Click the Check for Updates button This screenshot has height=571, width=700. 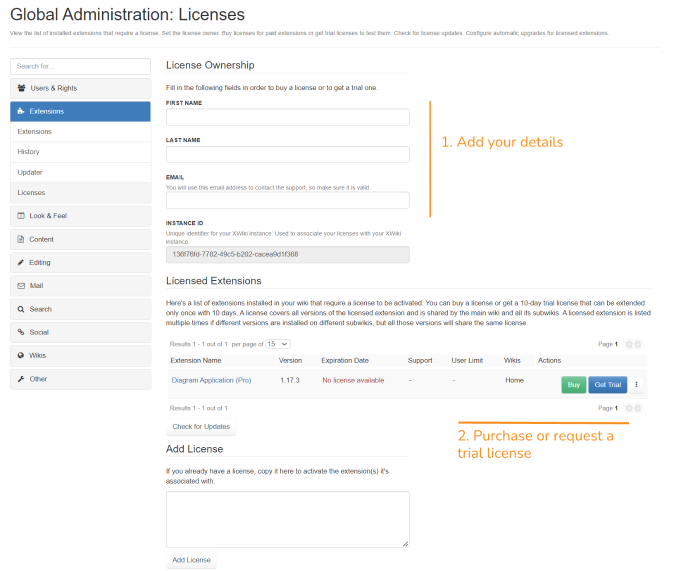[x=201, y=426]
